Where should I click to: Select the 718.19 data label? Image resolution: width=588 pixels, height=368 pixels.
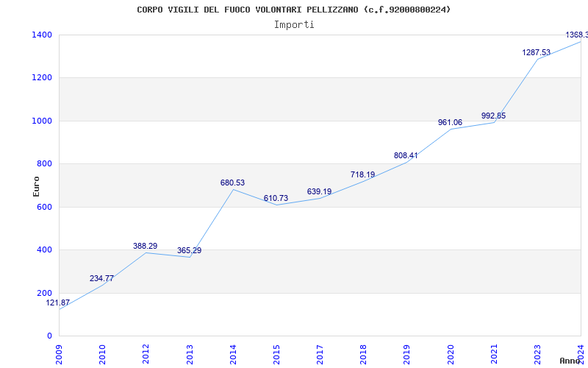(362, 174)
